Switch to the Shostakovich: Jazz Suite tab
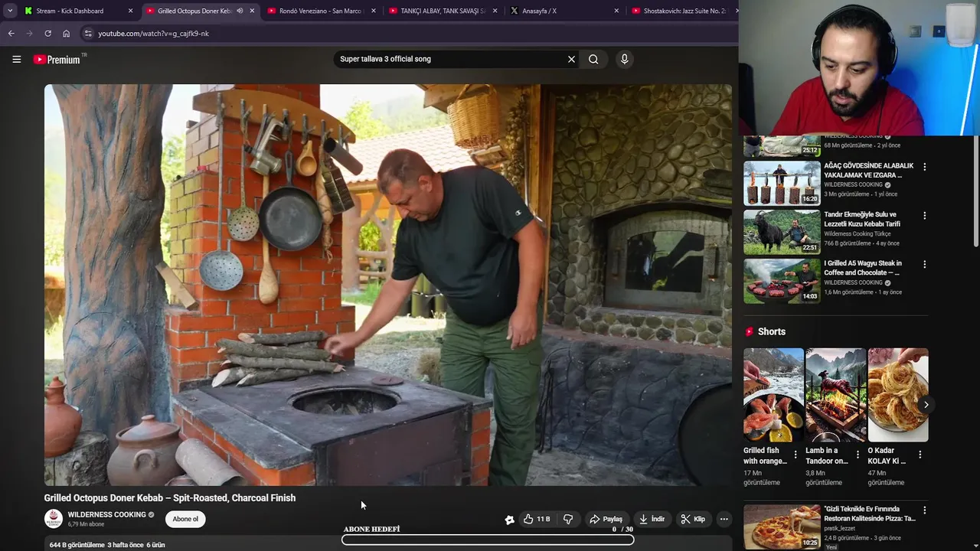 [684, 11]
